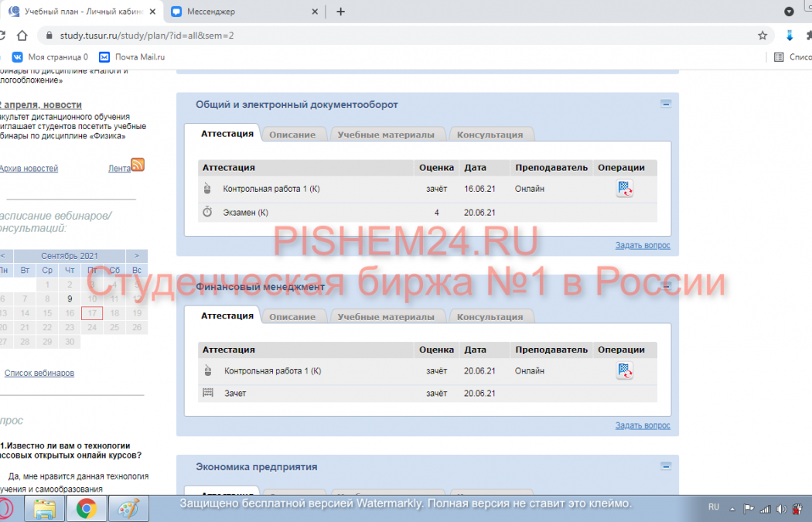Open the Список вебинаров link
This screenshot has height=522, width=812.
tap(39, 373)
